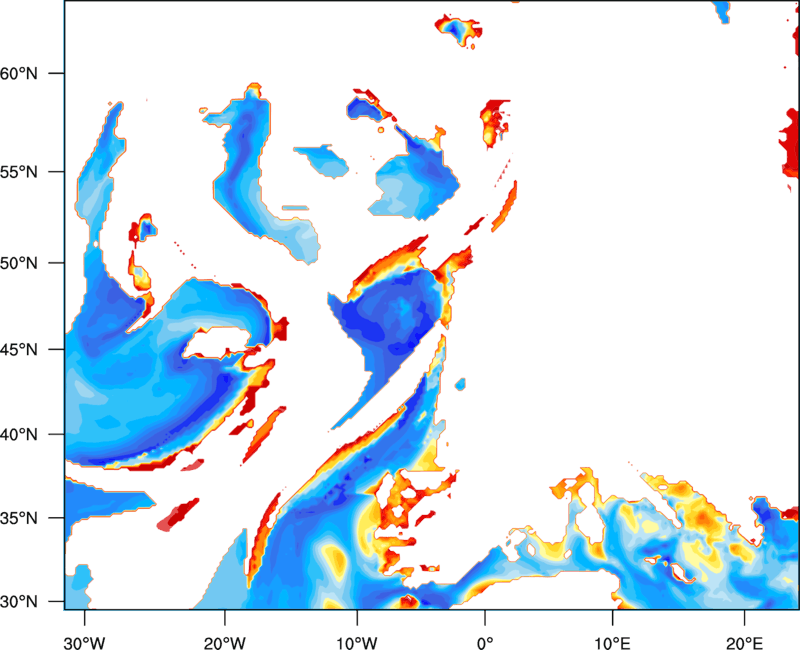Click the 55°N latitude label
Image resolution: width=800 pixels, height=650 pixels.
pos(19,172)
